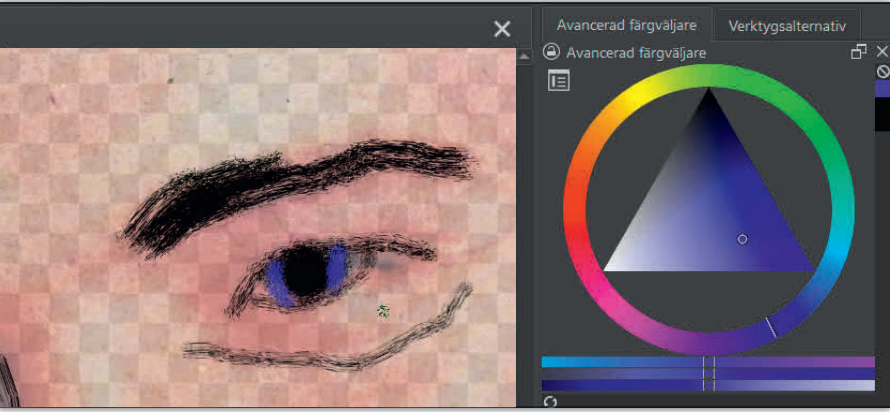The height and width of the screenshot is (412, 890).
Task: Open the Verktygsalternativ tab
Action: [787, 26]
